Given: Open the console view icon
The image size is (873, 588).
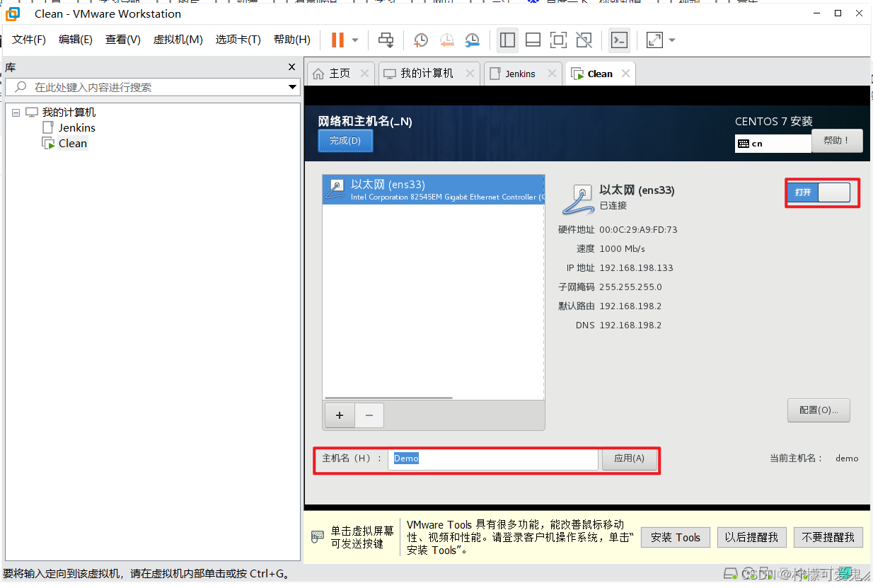Looking at the screenshot, I should (x=619, y=40).
